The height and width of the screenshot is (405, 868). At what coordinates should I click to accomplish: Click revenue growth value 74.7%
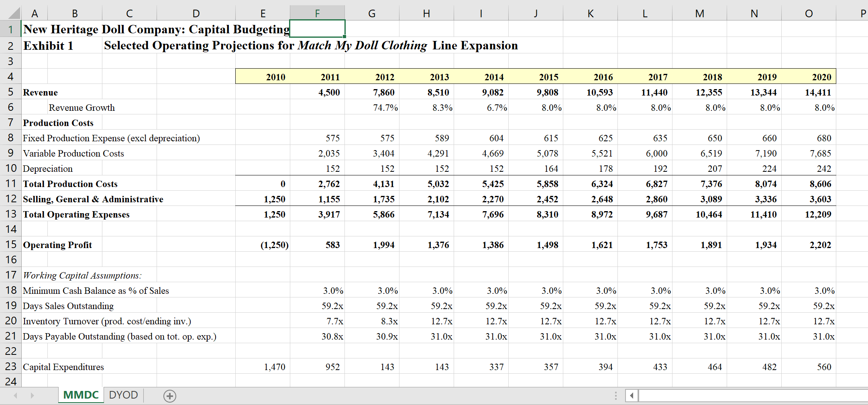tap(385, 108)
